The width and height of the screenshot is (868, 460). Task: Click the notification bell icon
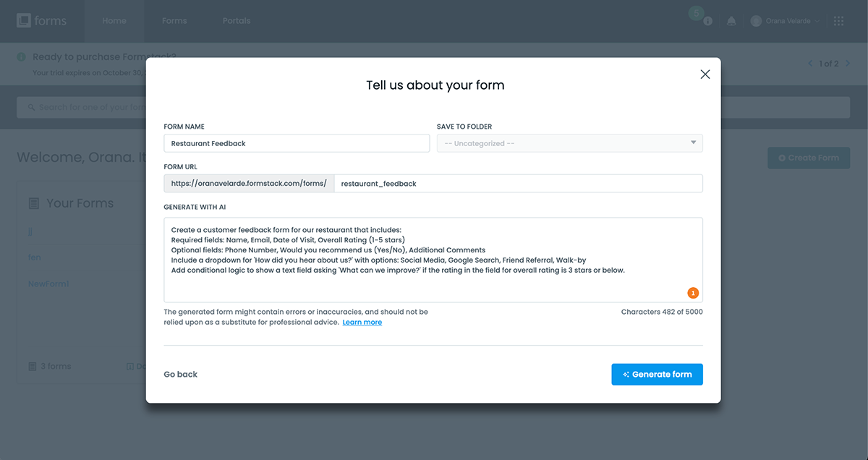tap(731, 21)
